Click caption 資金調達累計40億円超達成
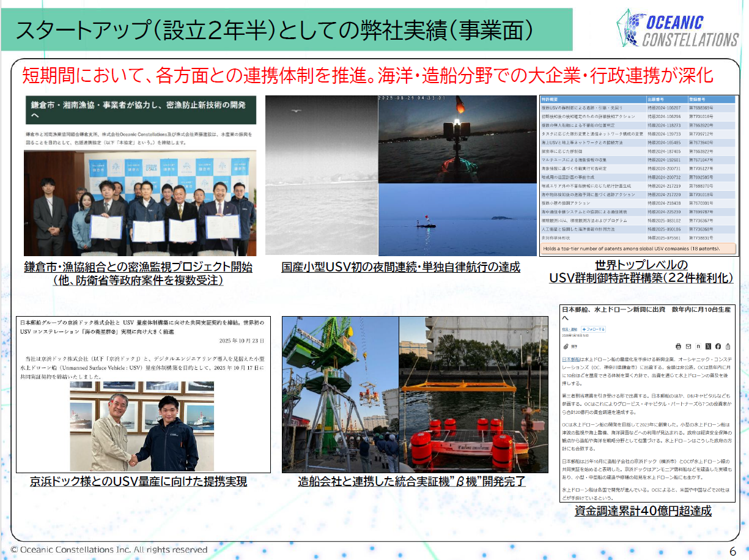The image size is (749, 560). [x=643, y=511]
